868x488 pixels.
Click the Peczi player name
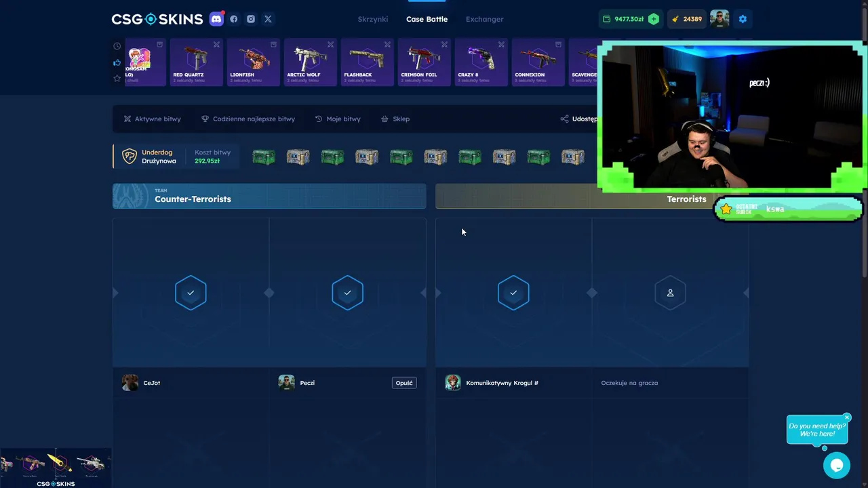coord(307,383)
